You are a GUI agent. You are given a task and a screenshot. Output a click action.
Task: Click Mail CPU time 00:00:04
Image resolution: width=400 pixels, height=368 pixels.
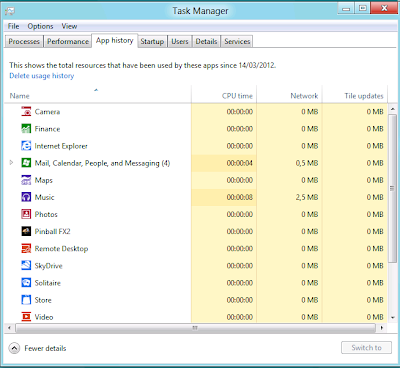pos(240,163)
